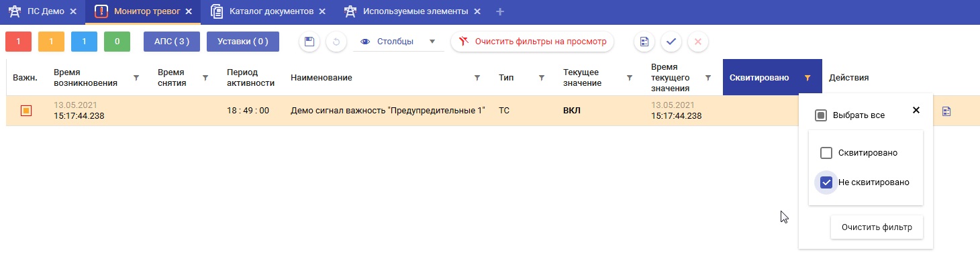
Task: Add a new tab with the plus icon
Action: pyautogui.click(x=499, y=11)
